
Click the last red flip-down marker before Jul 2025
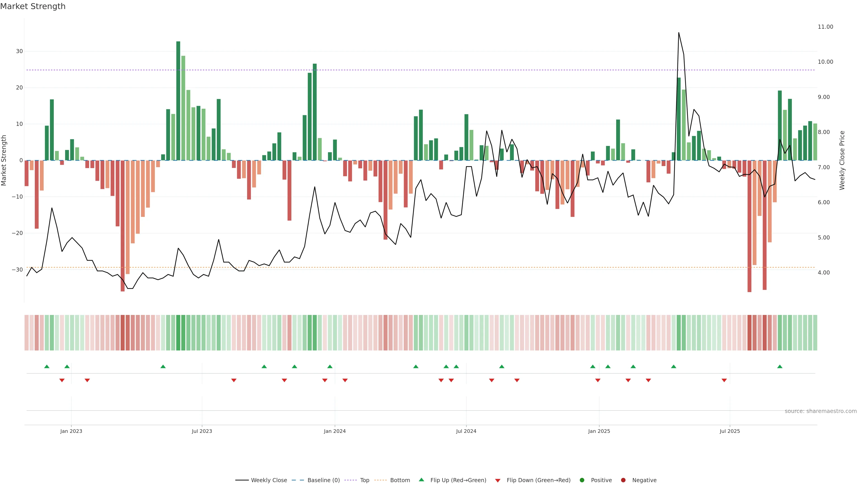724,380
